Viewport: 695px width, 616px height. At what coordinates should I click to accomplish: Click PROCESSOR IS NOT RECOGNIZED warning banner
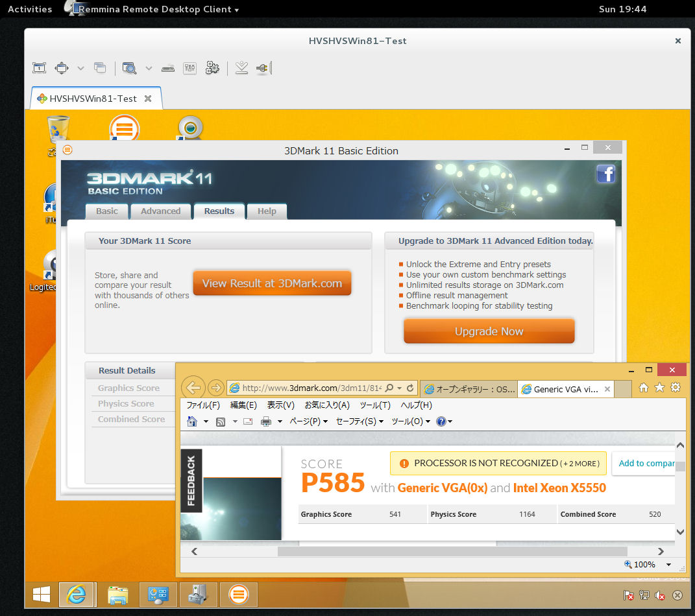[x=498, y=463]
